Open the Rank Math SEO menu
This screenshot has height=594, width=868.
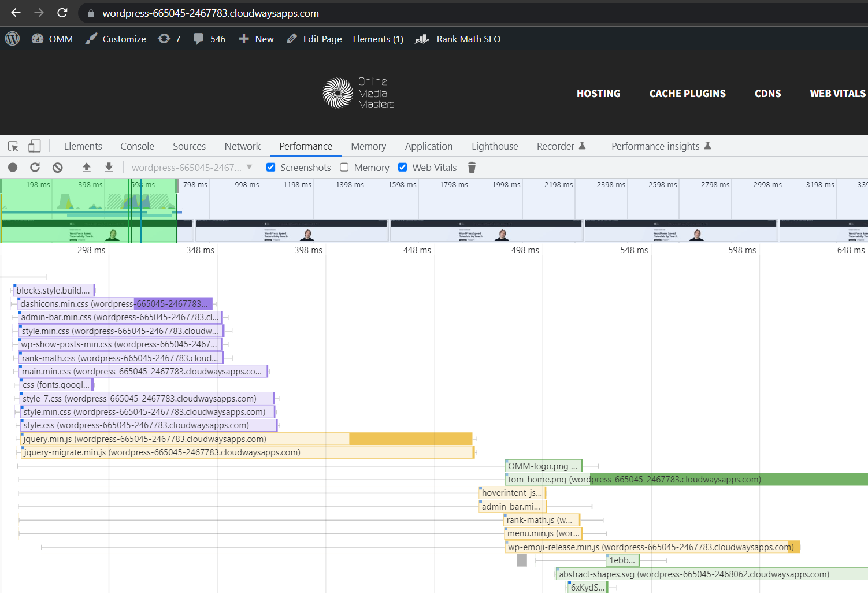pos(458,39)
